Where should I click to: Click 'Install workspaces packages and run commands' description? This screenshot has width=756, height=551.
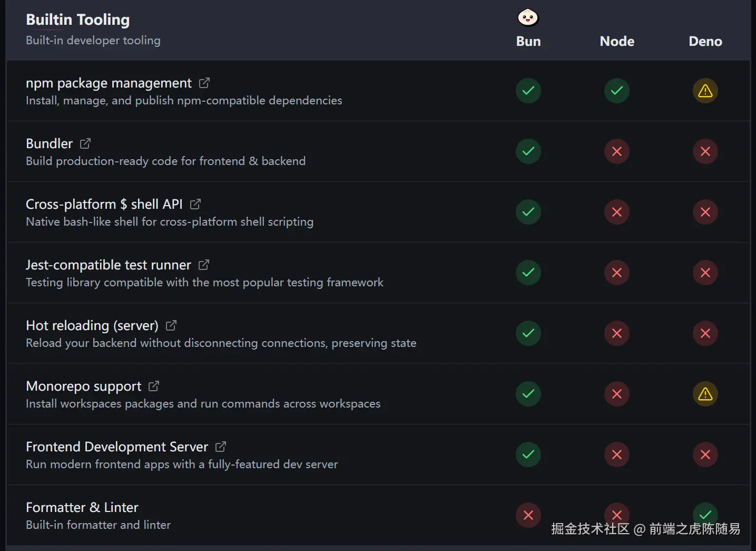(203, 403)
